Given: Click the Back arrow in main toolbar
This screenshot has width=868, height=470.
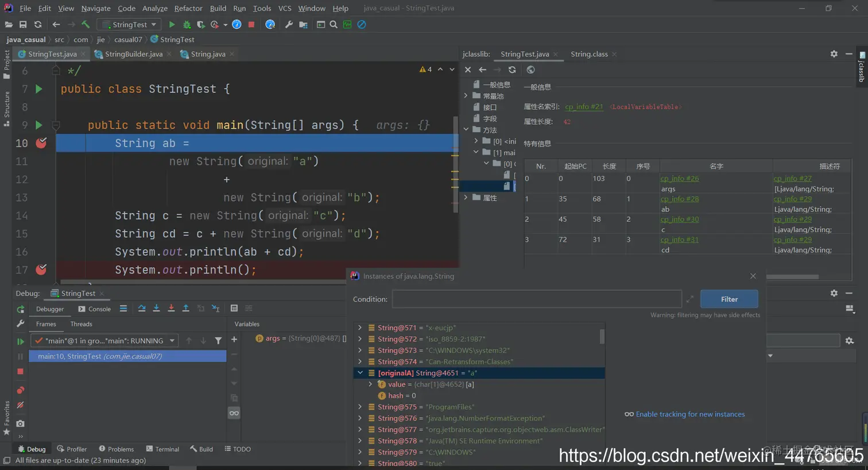Looking at the screenshot, I should pos(56,25).
